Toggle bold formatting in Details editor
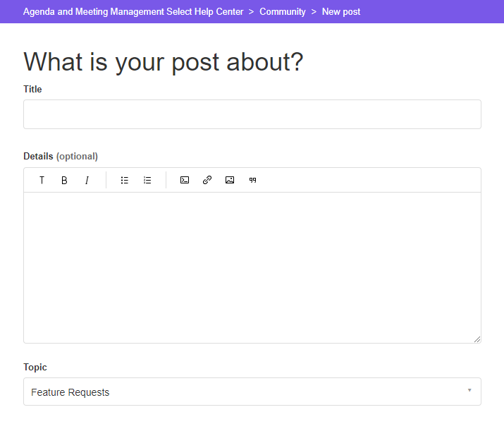The width and height of the screenshot is (504, 424). pyautogui.click(x=64, y=180)
